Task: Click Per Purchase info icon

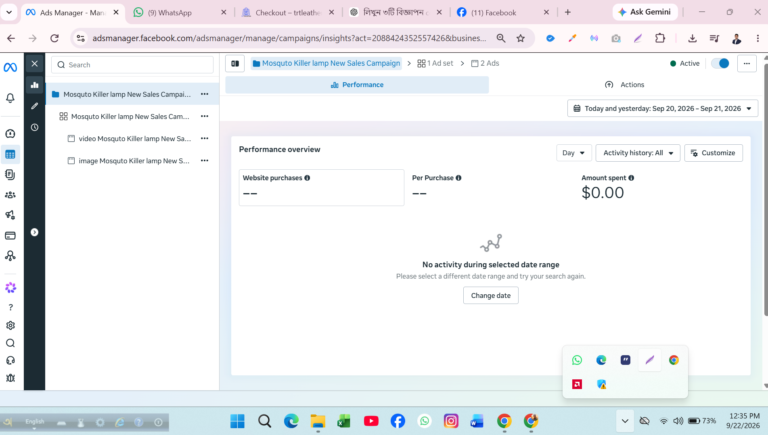Action: click(458, 178)
